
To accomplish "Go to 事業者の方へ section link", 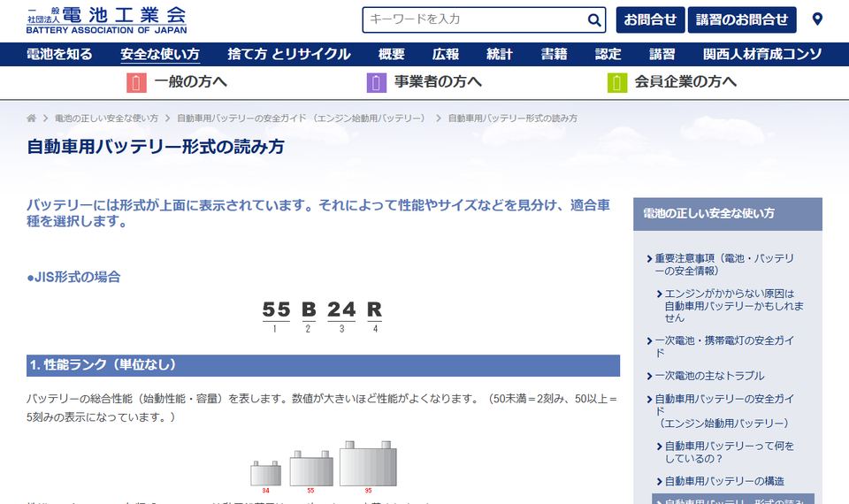I will pos(438,81).
